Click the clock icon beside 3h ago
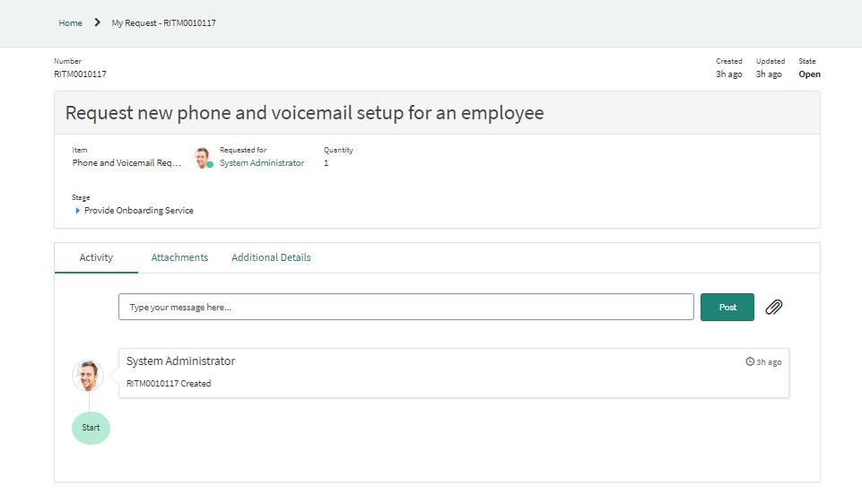Screen dimensions: 862x504 749,361
